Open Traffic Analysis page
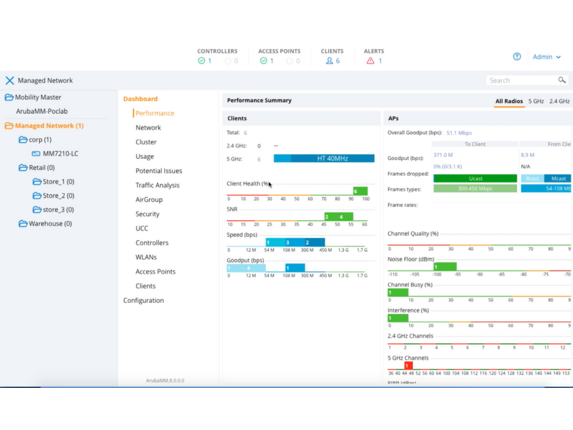The width and height of the screenshot is (573, 430). point(158,185)
